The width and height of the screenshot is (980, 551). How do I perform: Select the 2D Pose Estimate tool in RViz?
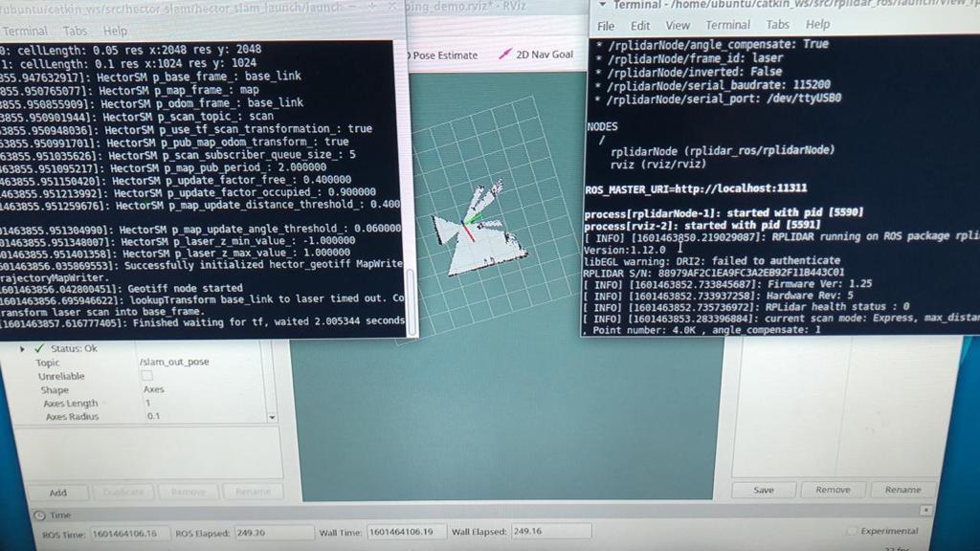click(x=442, y=55)
